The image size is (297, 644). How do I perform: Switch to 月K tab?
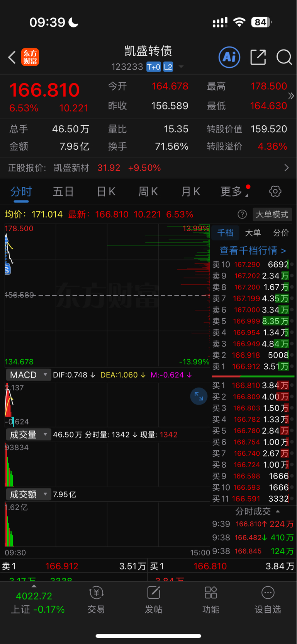(190, 191)
